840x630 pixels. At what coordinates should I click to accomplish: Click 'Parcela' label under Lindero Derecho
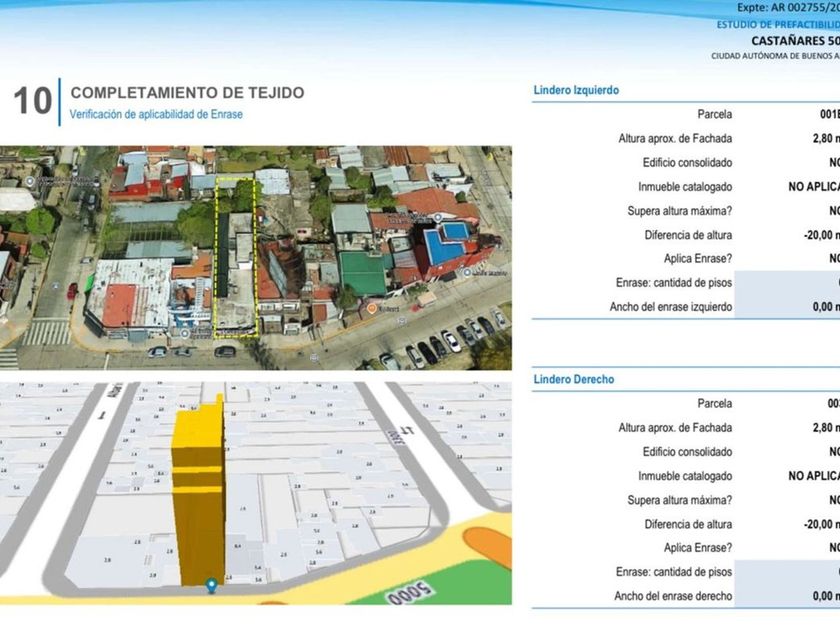coord(715,403)
